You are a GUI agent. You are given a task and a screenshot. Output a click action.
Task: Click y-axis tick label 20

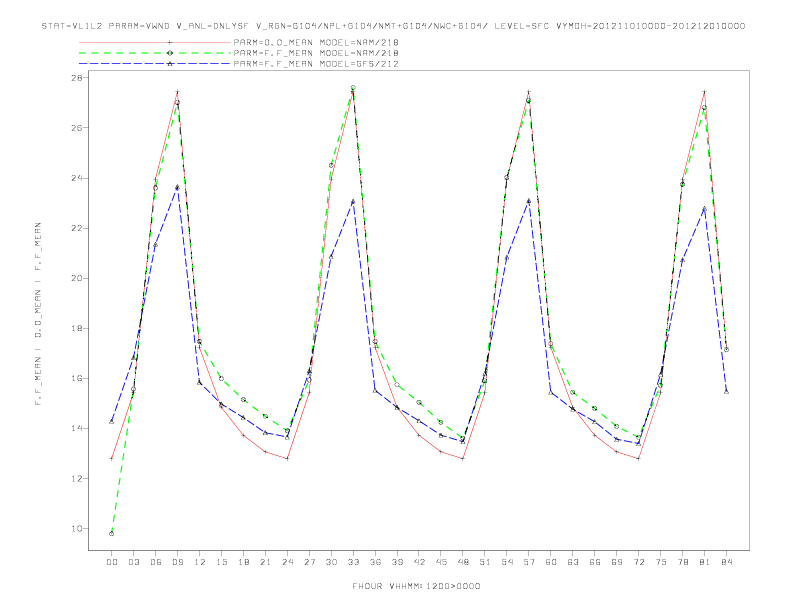78,278
